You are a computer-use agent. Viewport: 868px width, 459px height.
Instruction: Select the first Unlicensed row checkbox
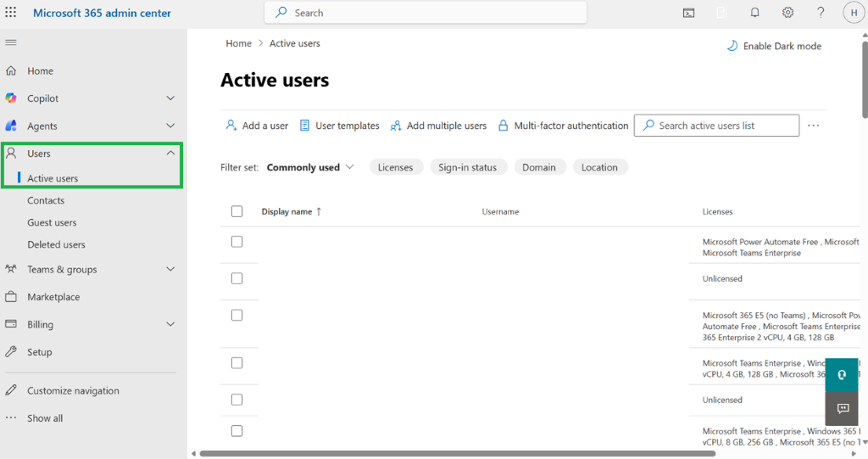pos(237,278)
